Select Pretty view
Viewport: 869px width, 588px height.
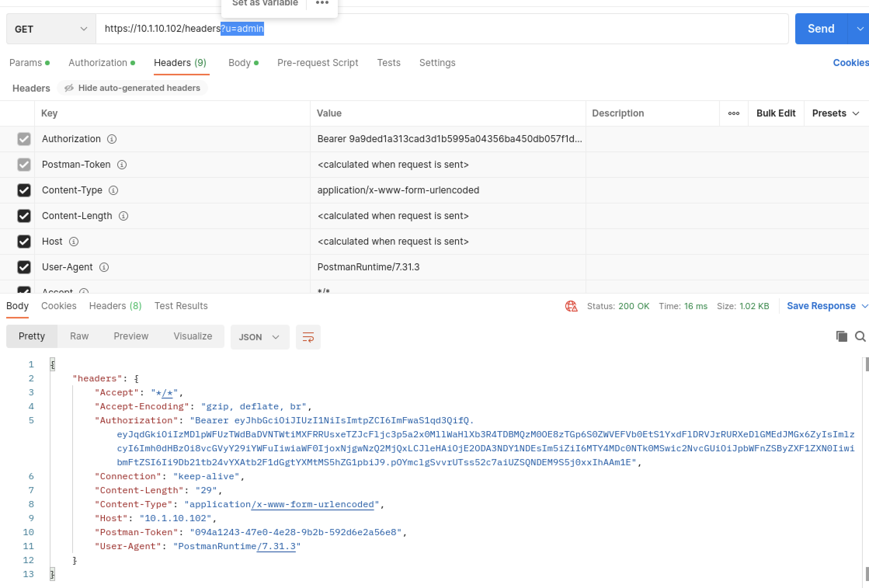click(32, 336)
